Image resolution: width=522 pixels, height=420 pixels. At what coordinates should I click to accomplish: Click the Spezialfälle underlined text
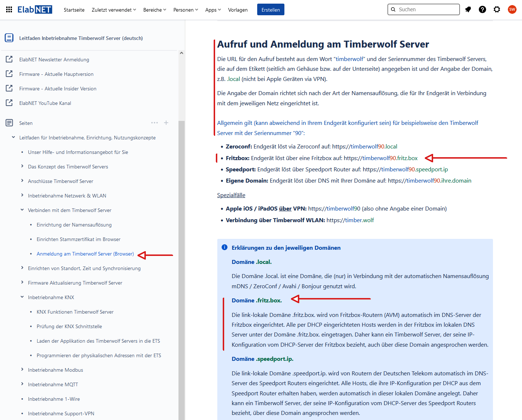click(x=231, y=195)
